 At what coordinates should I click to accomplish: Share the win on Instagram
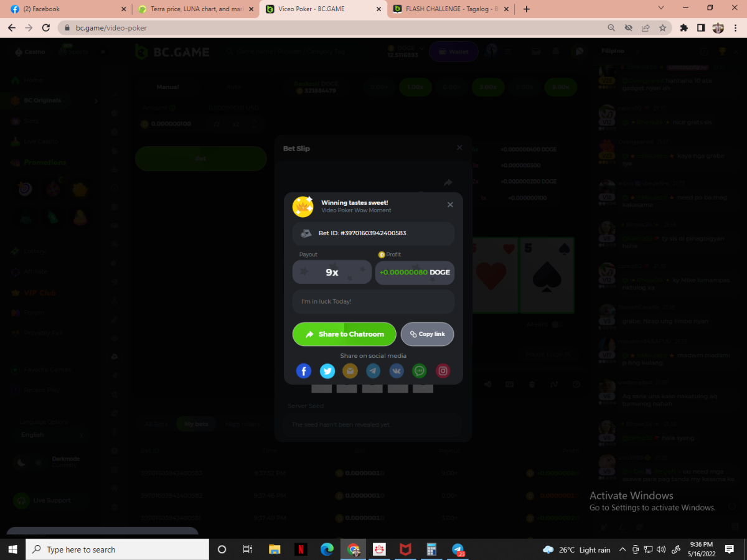[x=443, y=371]
